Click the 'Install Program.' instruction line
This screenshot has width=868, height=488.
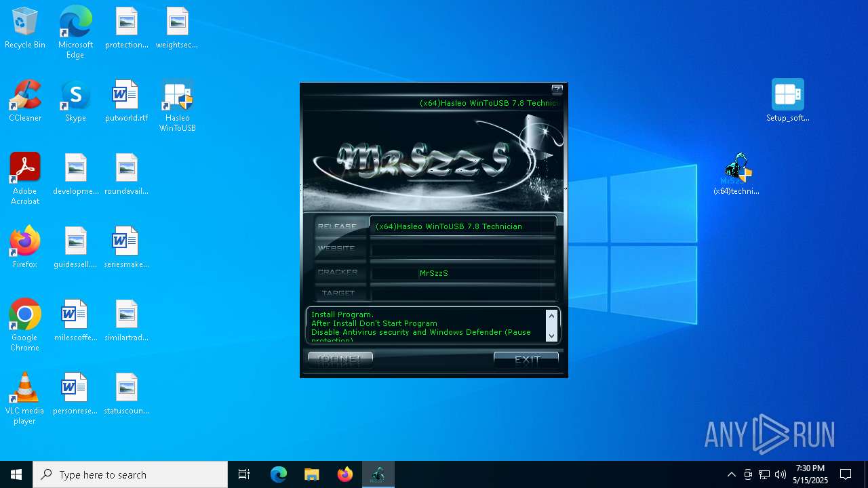click(x=342, y=314)
